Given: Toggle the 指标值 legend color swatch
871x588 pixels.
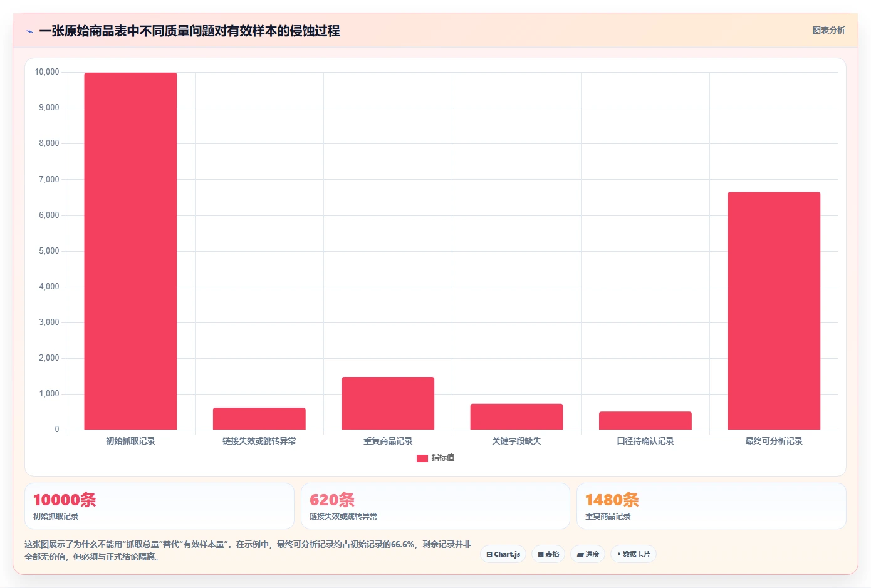Looking at the screenshot, I should click(x=422, y=458).
